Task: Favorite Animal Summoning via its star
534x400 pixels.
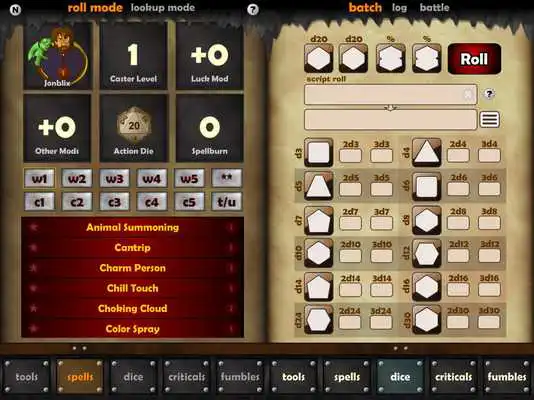Action: pyautogui.click(x=33, y=227)
